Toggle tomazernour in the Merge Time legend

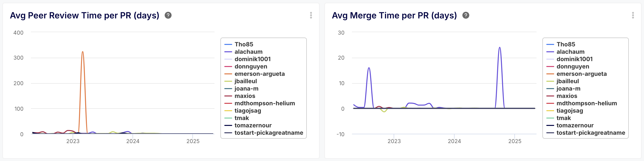575,125
